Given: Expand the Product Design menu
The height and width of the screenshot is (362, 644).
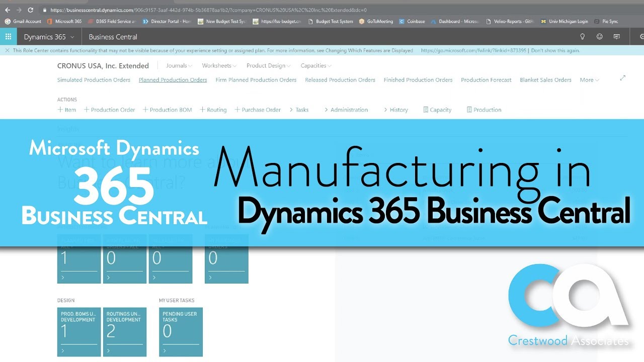Looking at the screenshot, I should (x=269, y=66).
